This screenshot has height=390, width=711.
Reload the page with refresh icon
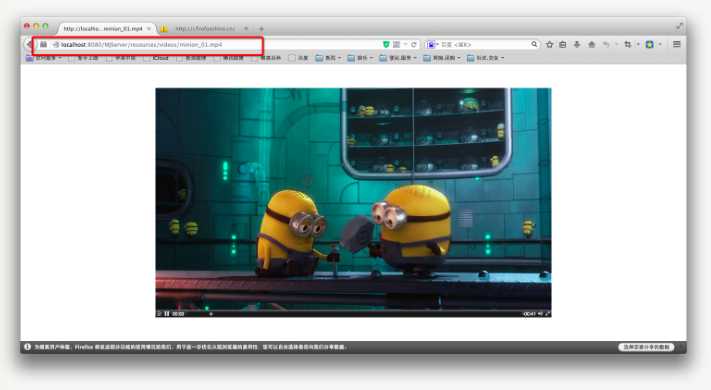click(x=414, y=44)
